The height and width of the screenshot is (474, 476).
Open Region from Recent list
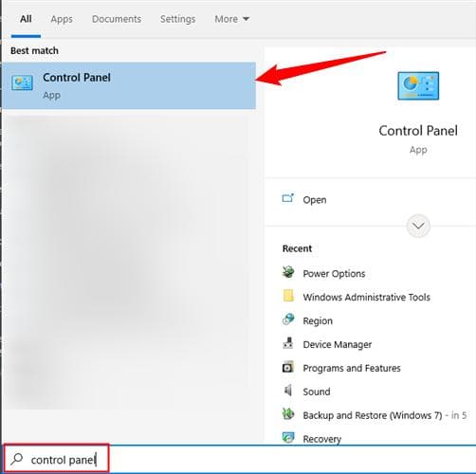[x=318, y=320]
